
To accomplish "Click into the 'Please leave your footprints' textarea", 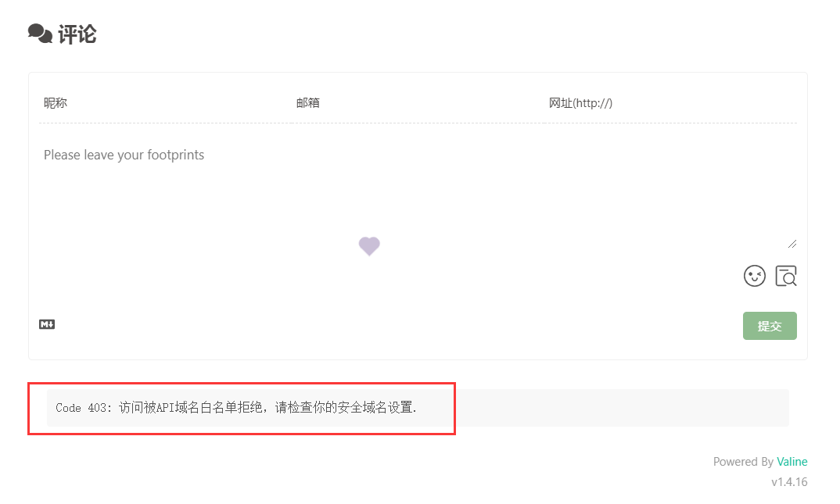I will click(x=391, y=188).
